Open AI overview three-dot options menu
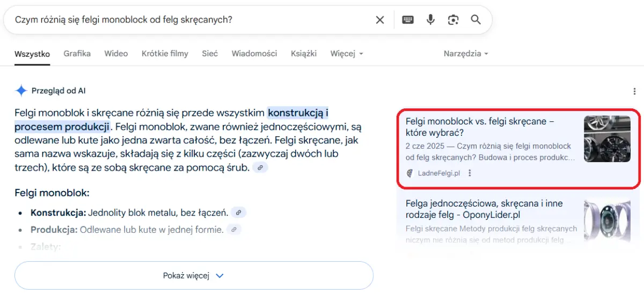644x301 pixels. (634, 91)
